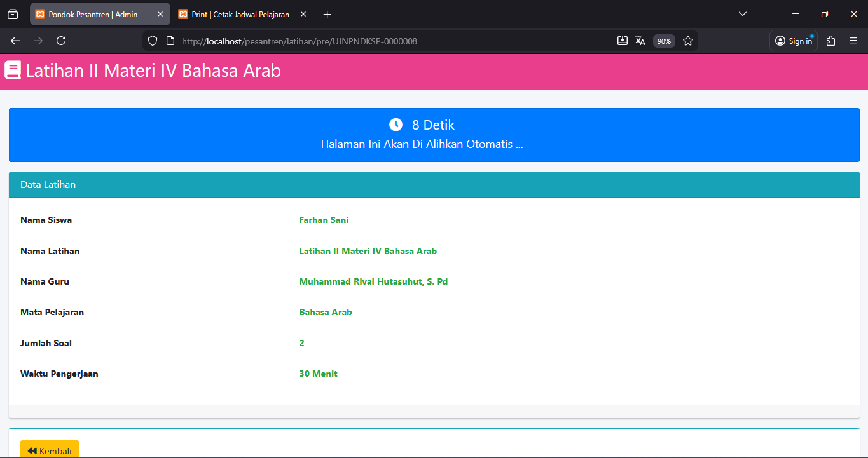Click the clock icon in countdown banner
The width and height of the screenshot is (868, 458).
coord(396,125)
